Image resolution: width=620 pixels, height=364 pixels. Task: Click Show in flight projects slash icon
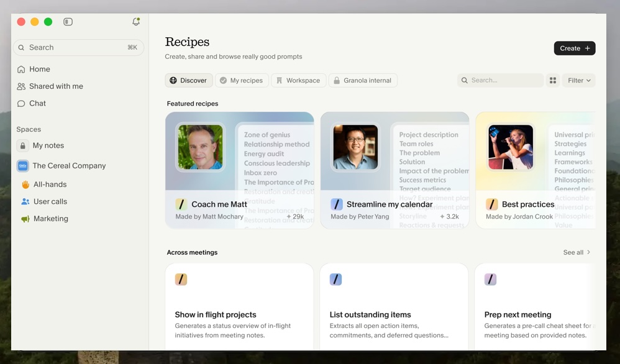181,280
